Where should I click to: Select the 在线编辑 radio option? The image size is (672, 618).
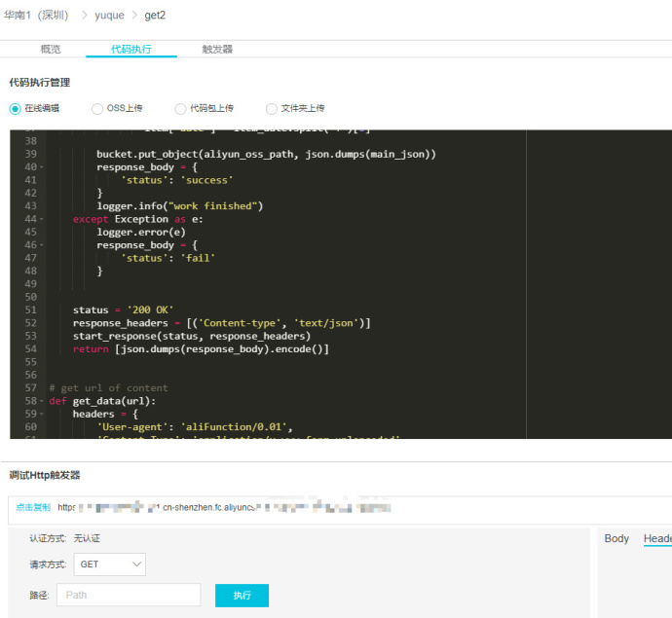(x=15, y=109)
